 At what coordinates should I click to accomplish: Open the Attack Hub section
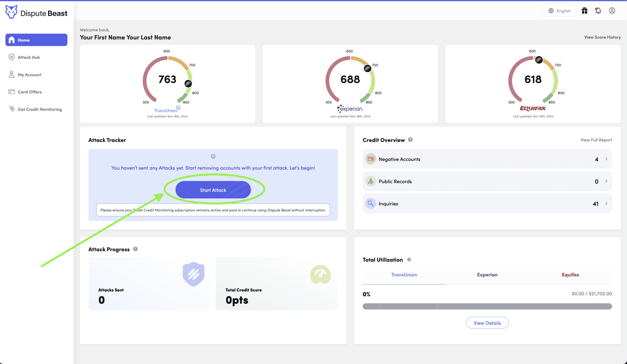point(29,57)
